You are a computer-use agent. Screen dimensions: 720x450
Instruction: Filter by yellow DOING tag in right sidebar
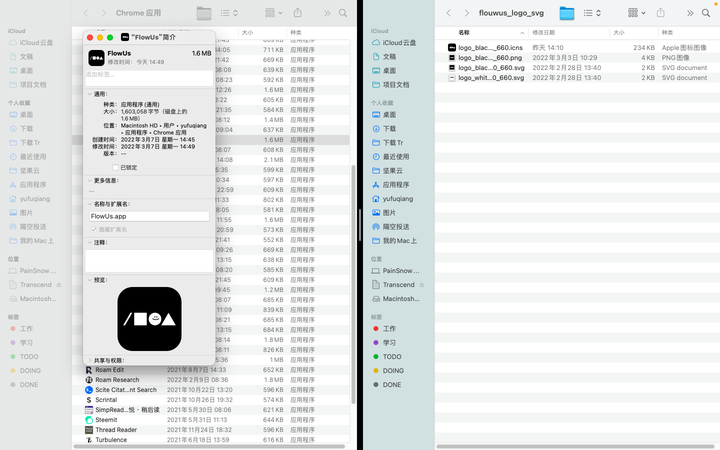tap(388, 371)
